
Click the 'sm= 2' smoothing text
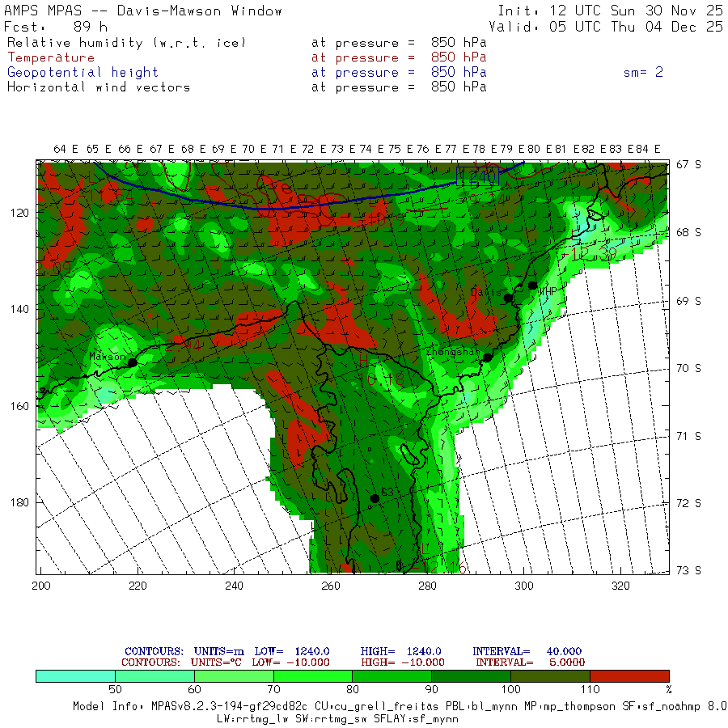(643, 73)
